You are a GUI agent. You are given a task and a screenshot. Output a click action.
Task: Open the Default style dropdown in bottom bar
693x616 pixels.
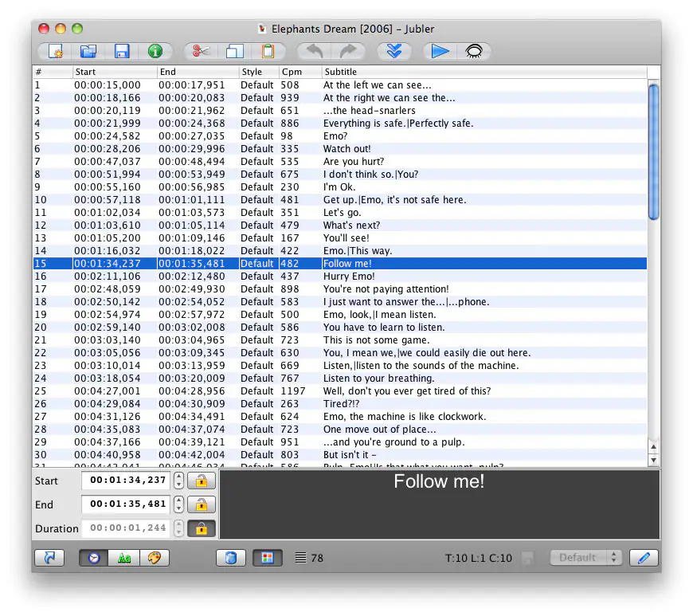point(586,558)
